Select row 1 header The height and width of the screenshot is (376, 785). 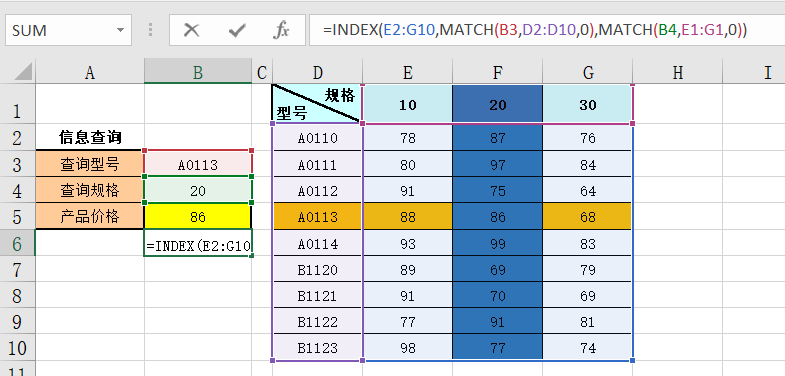tap(18, 104)
